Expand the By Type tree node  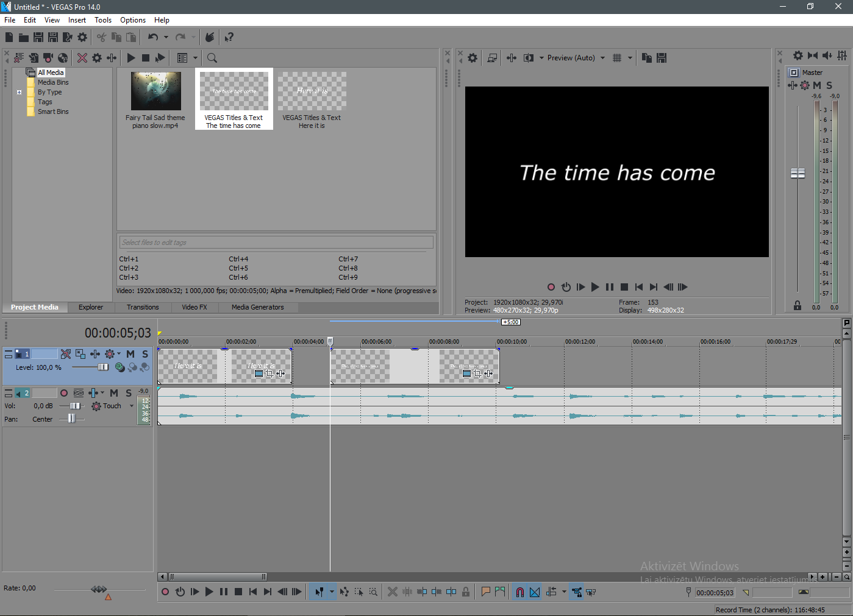pos(20,93)
